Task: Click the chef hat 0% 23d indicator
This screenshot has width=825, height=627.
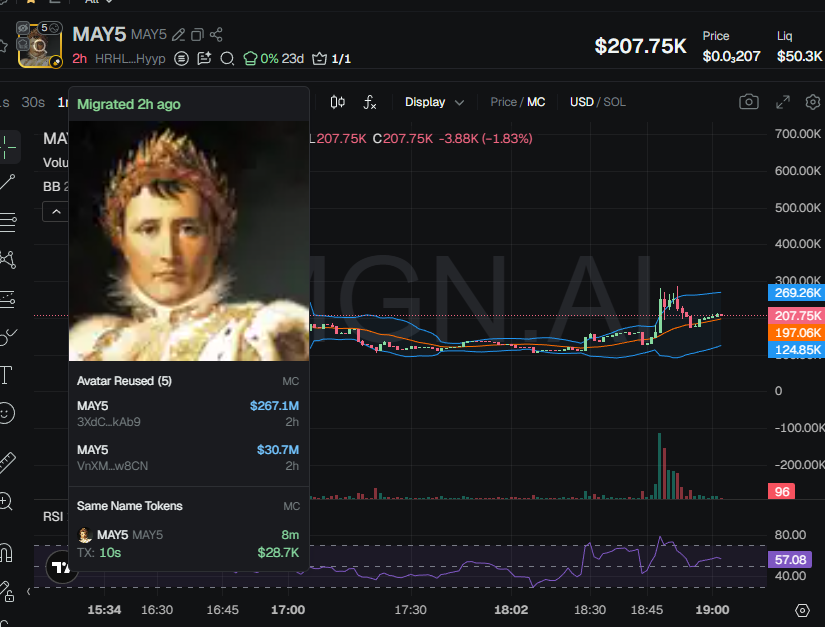Action: [x=274, y=58]
